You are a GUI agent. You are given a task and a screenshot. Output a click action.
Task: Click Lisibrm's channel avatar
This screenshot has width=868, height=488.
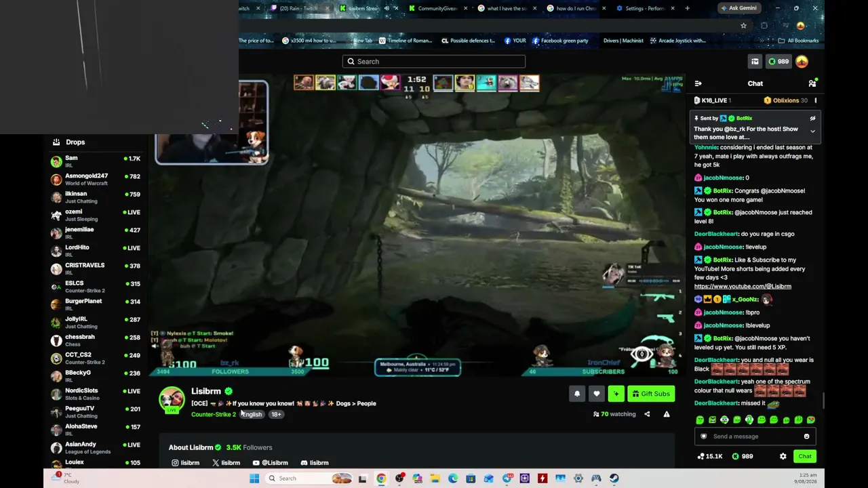point(172,399)
